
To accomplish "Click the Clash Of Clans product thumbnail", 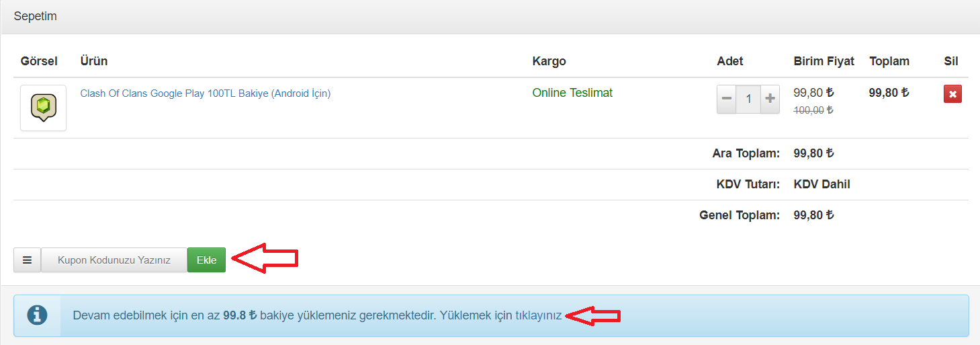I will [43, 108].
